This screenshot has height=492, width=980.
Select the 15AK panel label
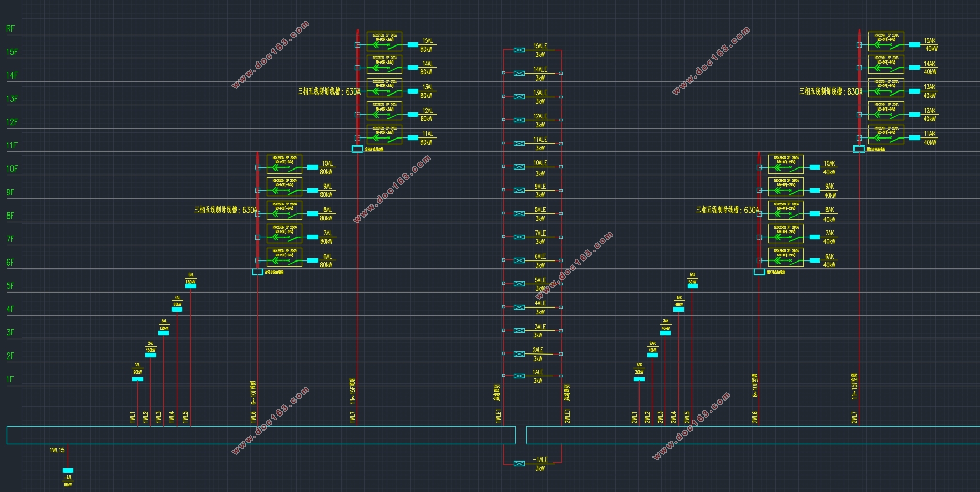[929, 40]
